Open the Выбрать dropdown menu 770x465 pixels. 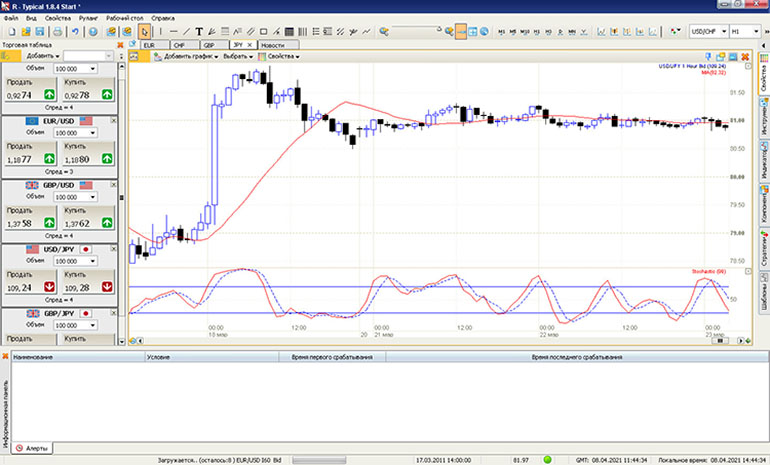pos(238,56)
